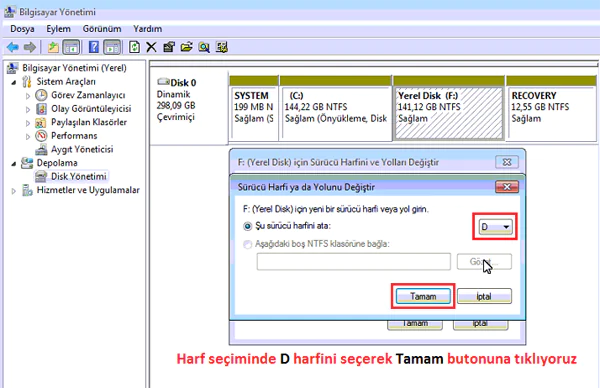
Task: Close the Sürücü Harfi ya da Yolunu Değiştir dialog
Action: pyautogui.click(x=507, y=187)
